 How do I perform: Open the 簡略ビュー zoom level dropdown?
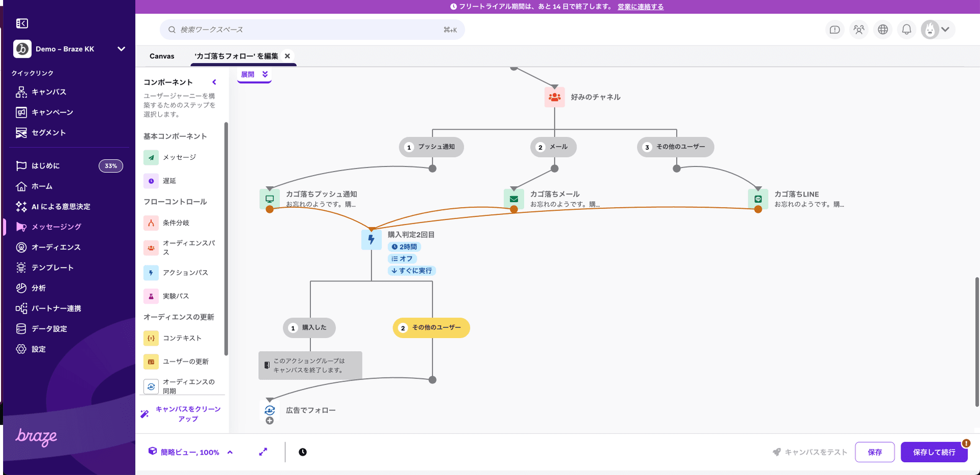pos(230,452)
